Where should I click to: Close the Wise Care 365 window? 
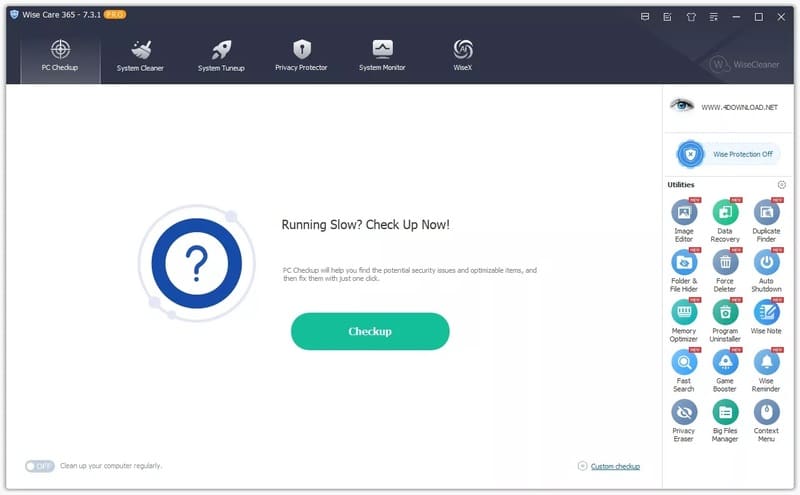(781, 17)
